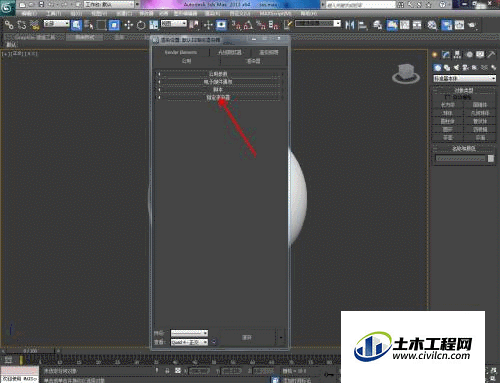Toggle Spinner Snap
The height and width of the screenshot is (383, 500).
coord(273,25)
